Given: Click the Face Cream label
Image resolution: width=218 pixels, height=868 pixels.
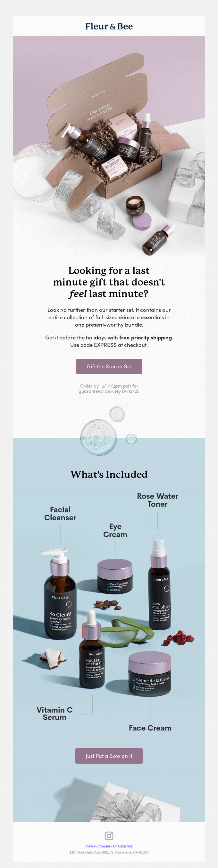Looking at the screenshot, I should click(150, 728).
